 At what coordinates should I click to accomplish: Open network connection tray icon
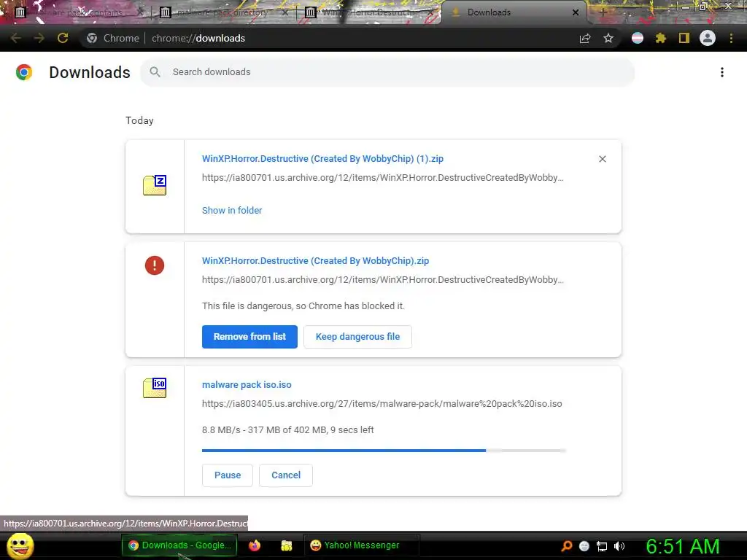pyautogui.click(x=602, y=546)
